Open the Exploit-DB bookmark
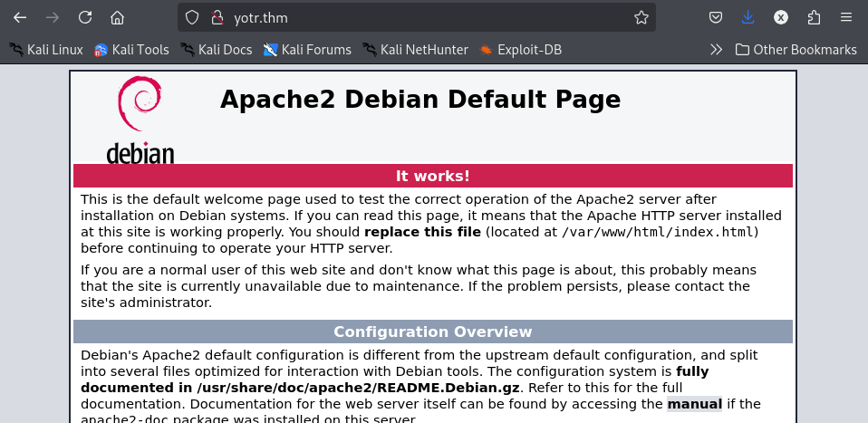The width and height of the screenshot is (868, 423). click(520, 50)
